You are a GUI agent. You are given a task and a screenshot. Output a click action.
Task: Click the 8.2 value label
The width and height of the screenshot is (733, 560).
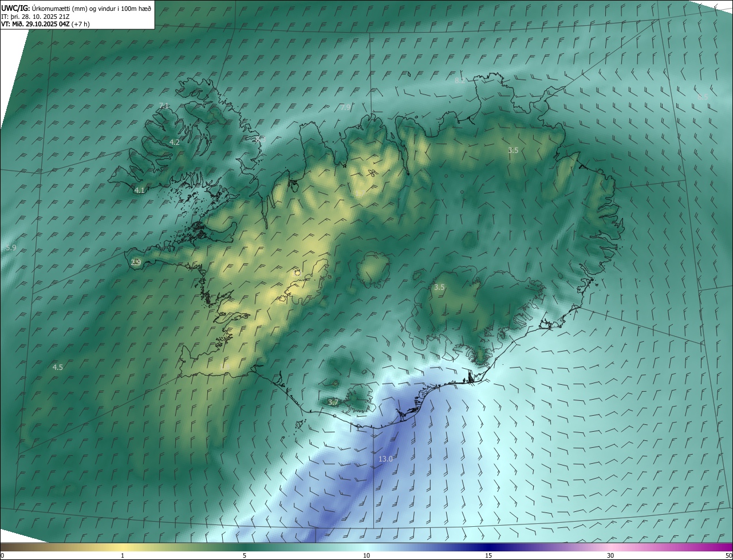click(x=460, y=80)
